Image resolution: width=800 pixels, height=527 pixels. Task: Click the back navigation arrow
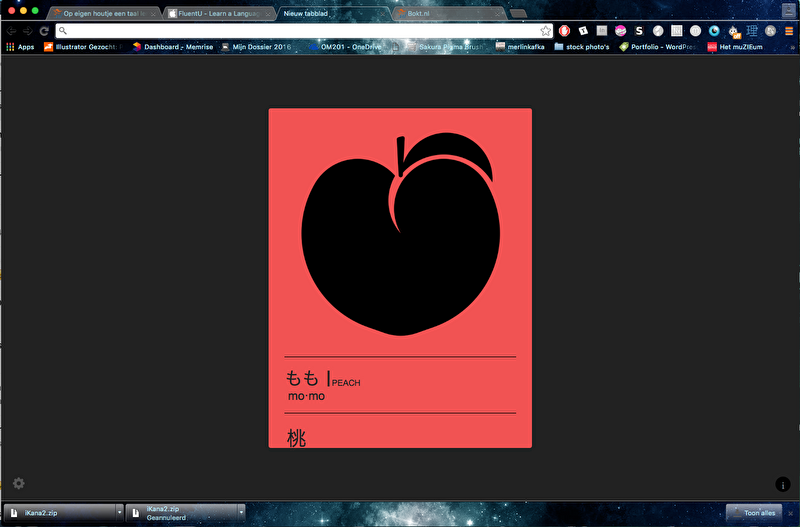tap(11, 31)
